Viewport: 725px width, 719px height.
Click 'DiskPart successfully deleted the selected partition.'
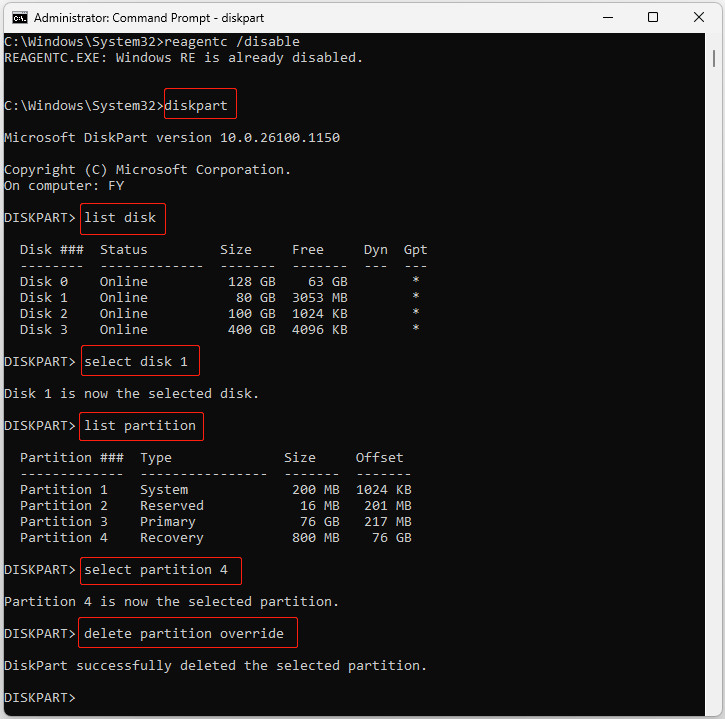click(215, 666)
